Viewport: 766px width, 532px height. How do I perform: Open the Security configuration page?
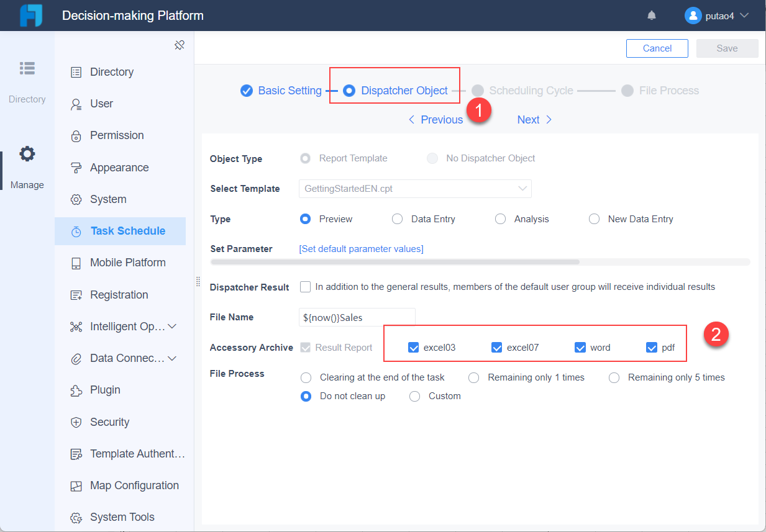pyautogui.click(x=109, y=422)
